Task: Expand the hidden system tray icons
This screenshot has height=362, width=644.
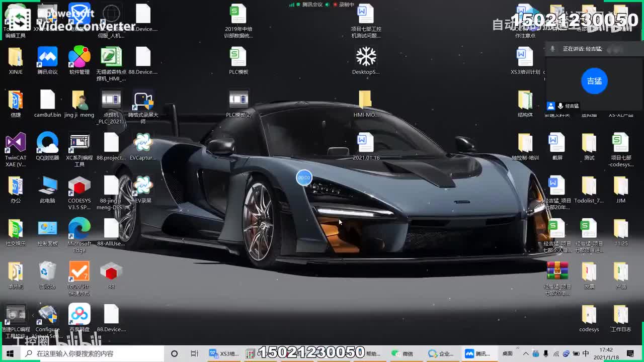Action: coord(526,353)
